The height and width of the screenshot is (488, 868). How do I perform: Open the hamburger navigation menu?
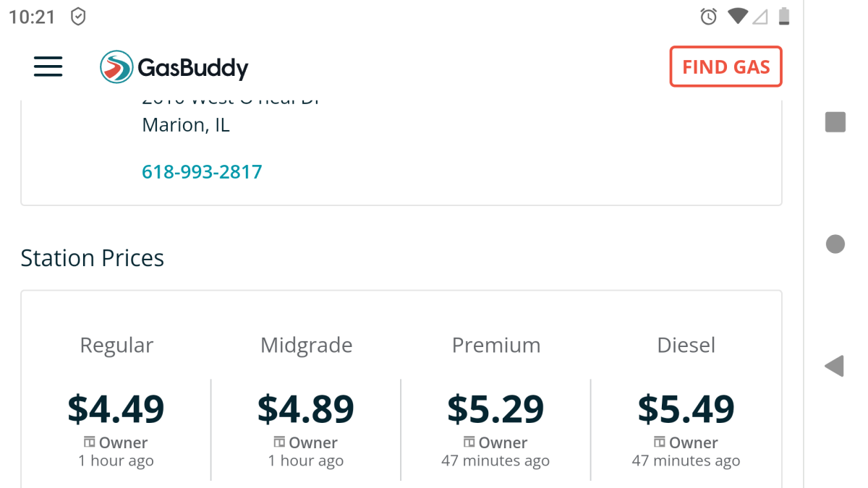pos(48,67)
